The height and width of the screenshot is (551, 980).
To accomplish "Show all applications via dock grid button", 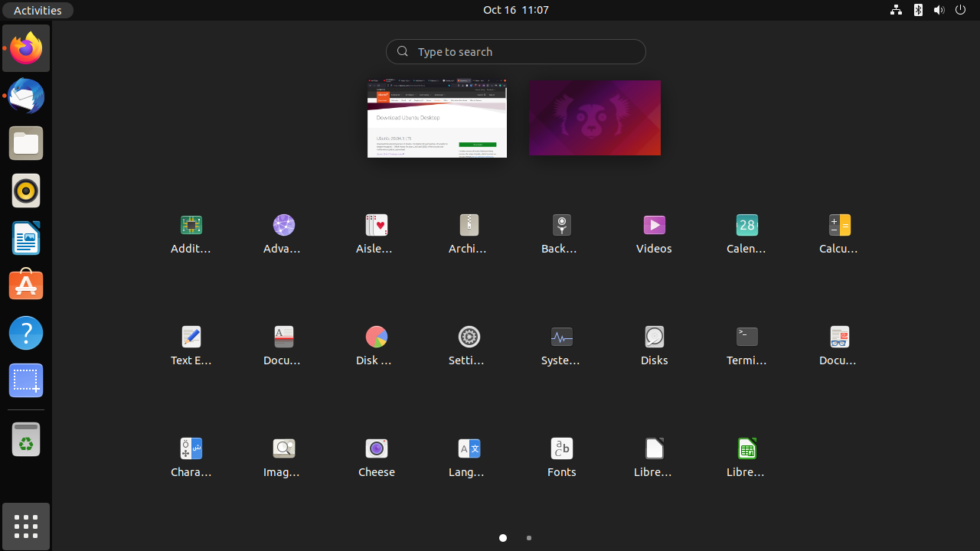I will pyautogui.click(x=25, y=527).
